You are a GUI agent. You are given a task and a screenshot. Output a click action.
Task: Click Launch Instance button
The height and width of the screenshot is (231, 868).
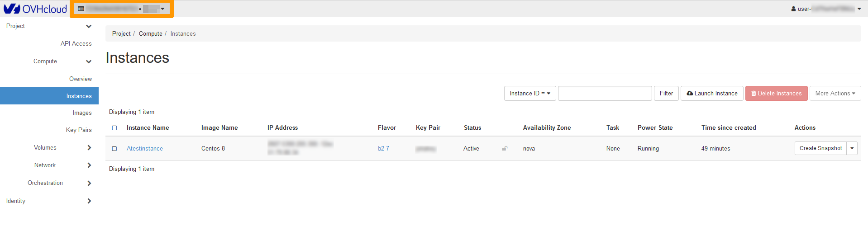[712, 94]
